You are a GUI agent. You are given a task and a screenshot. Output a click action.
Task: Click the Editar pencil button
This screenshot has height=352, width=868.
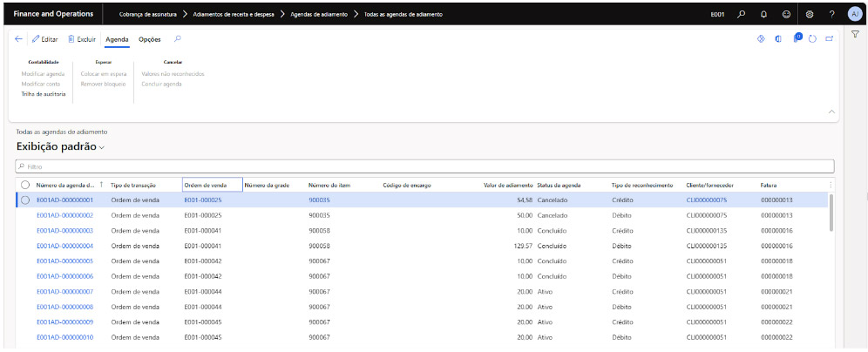tap(44, 39)
